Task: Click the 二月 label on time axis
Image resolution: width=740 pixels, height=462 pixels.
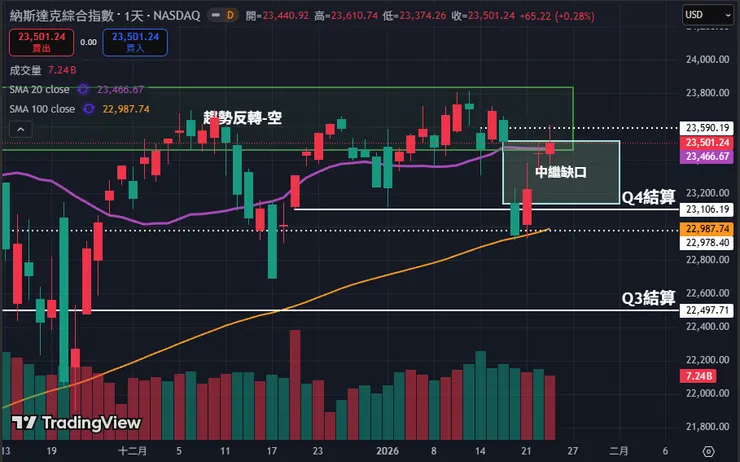Action: point(619,451)
